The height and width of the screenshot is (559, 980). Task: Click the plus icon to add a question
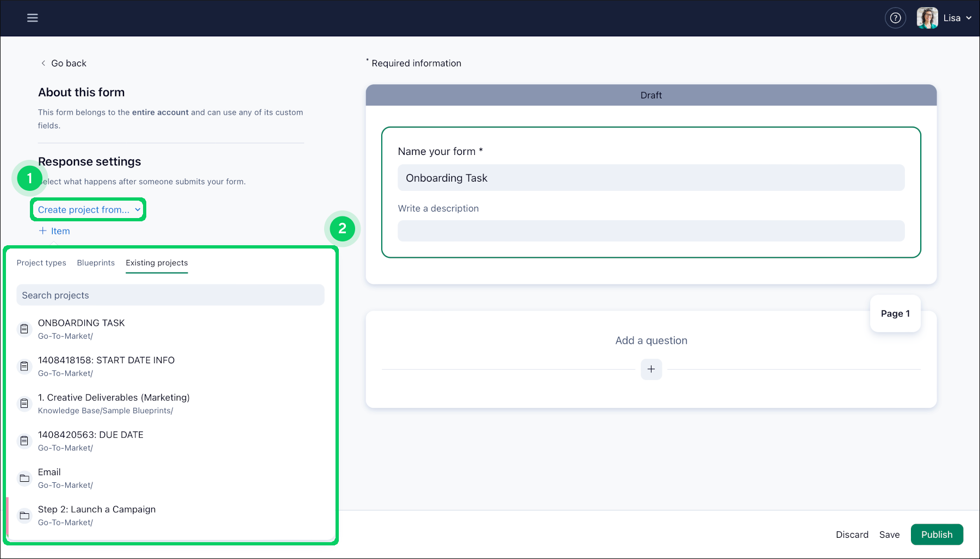click(x=651, y=369)
